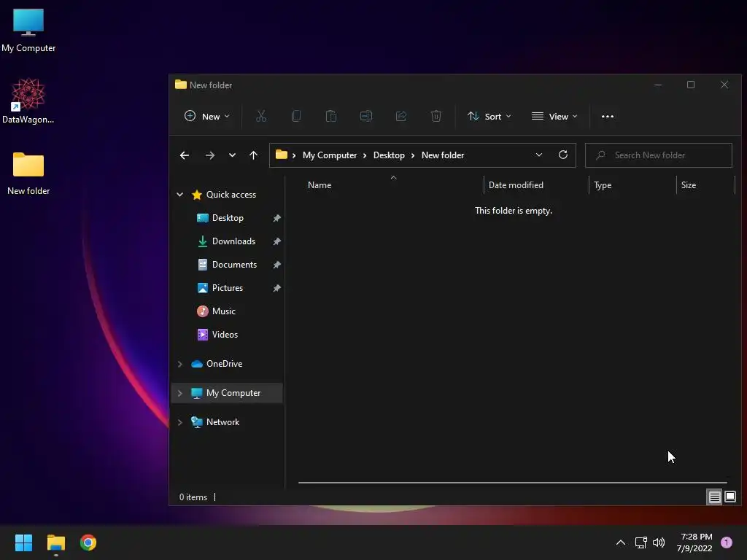Select Network in navigation pane
Image resolution: width=747 pixels, height=560 pixels.
222,422
